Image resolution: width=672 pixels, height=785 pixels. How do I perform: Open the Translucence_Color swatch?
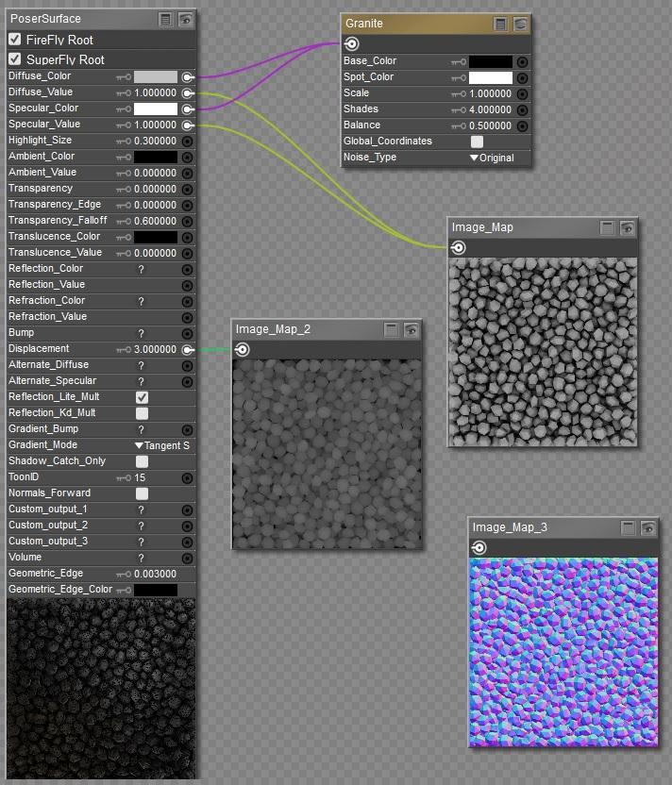[156, 237]
